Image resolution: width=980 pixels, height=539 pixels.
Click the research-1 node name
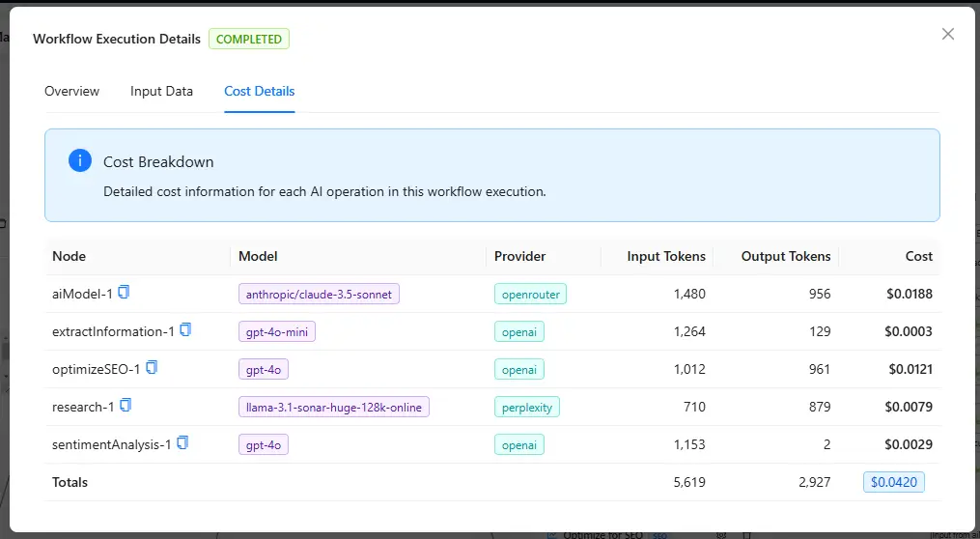point(83,407)
